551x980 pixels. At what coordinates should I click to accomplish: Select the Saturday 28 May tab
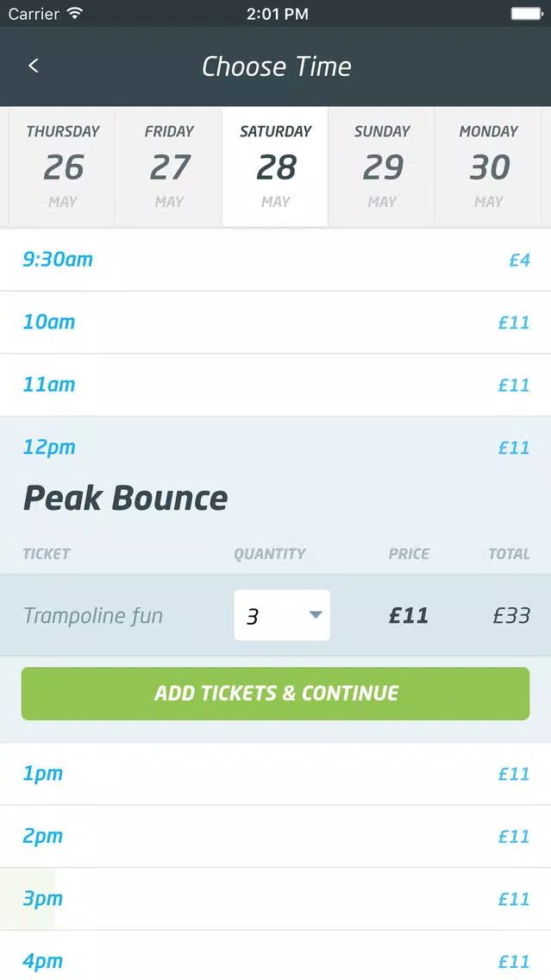(276, 166)
